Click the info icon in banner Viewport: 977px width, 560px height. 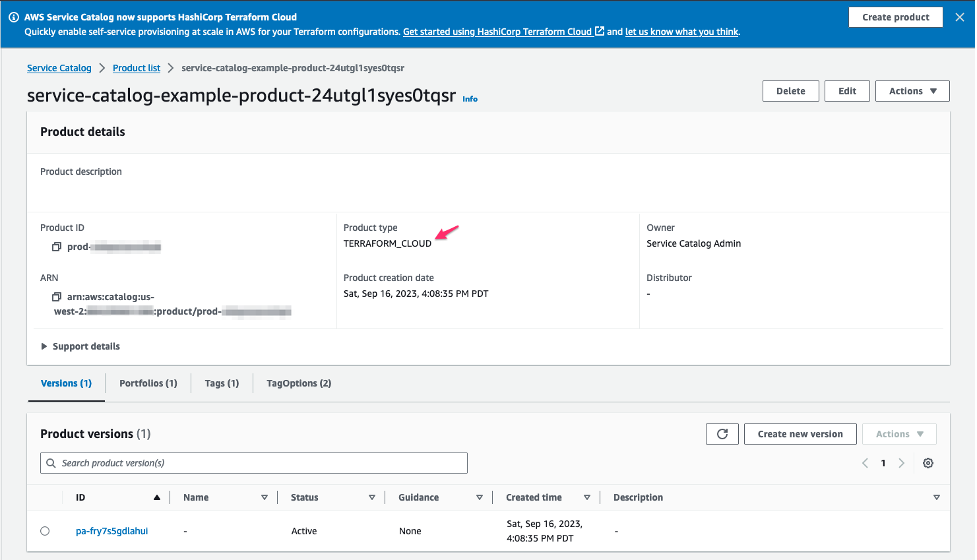(14, 17)
